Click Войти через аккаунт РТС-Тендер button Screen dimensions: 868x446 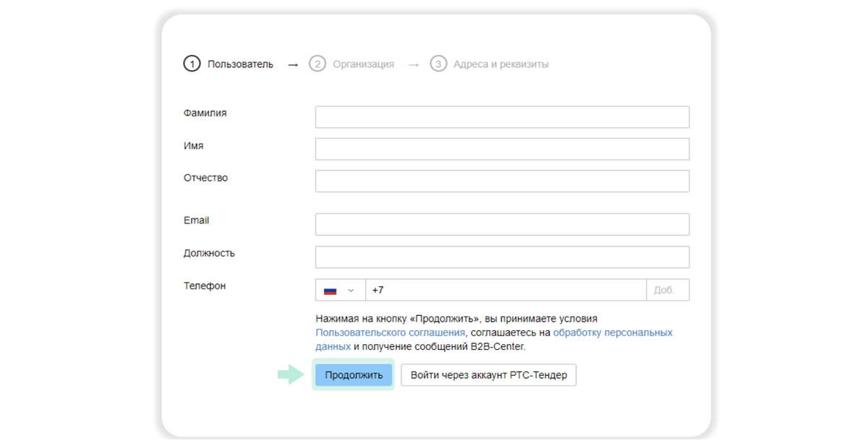point(488,375)
